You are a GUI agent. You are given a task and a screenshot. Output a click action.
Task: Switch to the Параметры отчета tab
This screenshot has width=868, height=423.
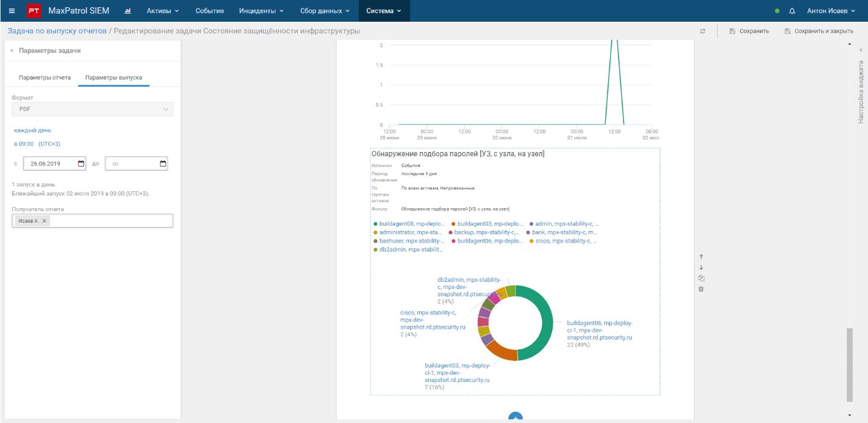[x=45, y=78]
